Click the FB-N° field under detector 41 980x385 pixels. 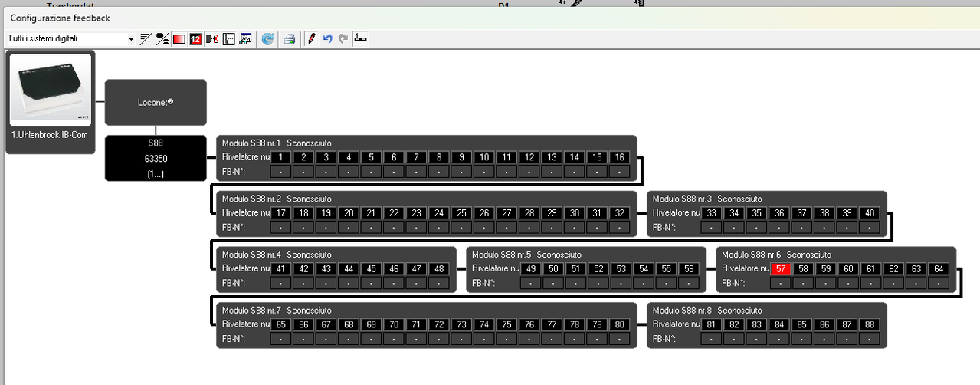point(281,283)
